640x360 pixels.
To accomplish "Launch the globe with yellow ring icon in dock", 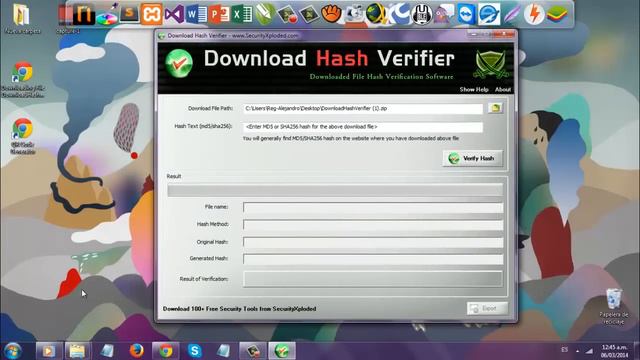I will [376, 14].
